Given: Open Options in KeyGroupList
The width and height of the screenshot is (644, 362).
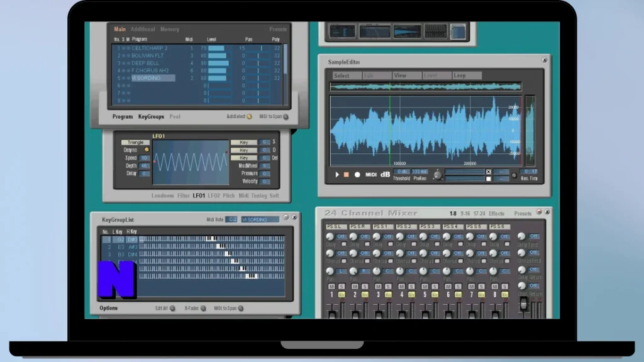Looking at the screenshot, I should [x=108, y=308].
